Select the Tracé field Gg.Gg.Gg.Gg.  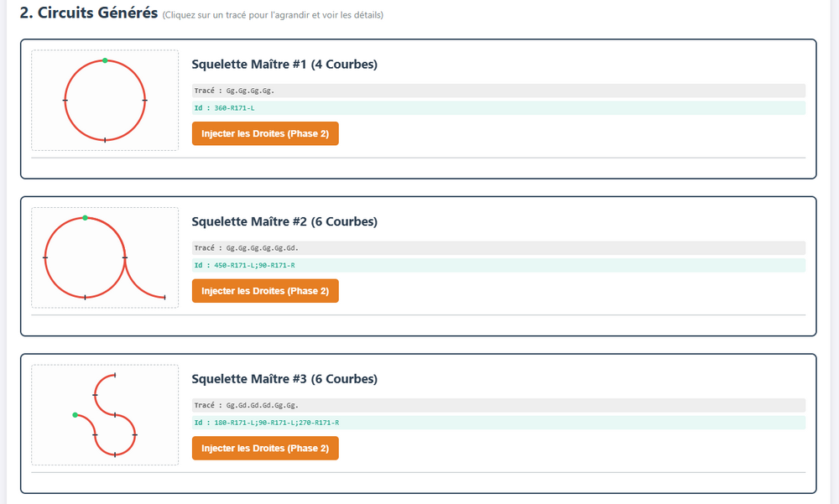498,91
